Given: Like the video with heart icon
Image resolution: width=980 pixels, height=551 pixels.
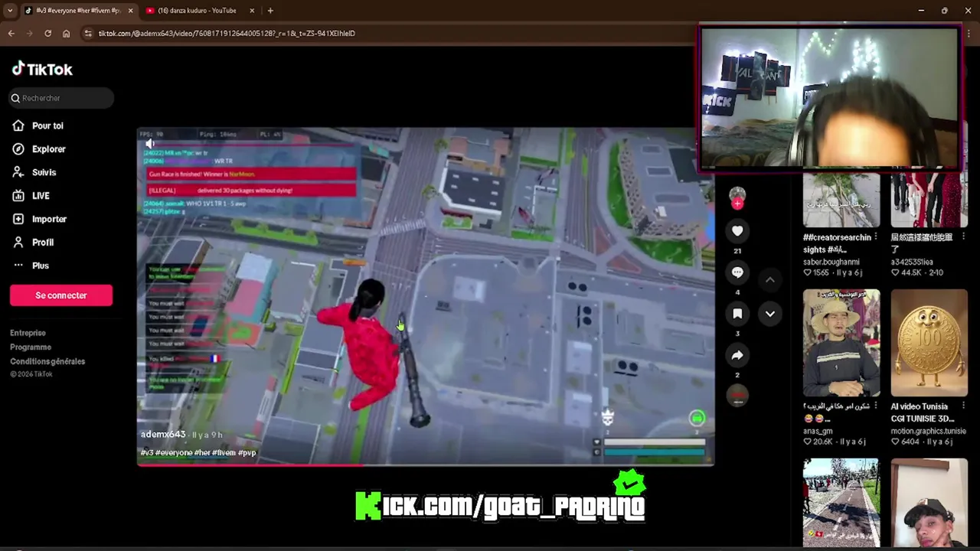Looking at the screenshot, I should point(737,231).
